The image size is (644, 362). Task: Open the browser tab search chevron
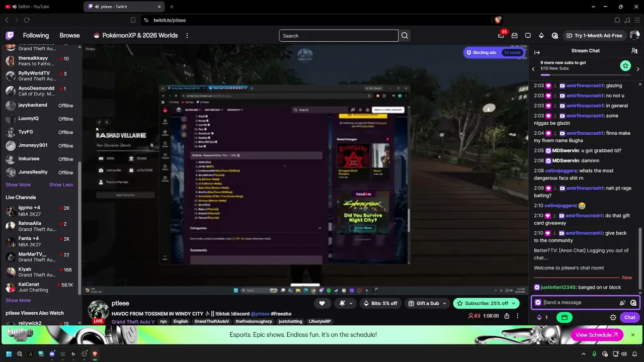pos(593,7)
